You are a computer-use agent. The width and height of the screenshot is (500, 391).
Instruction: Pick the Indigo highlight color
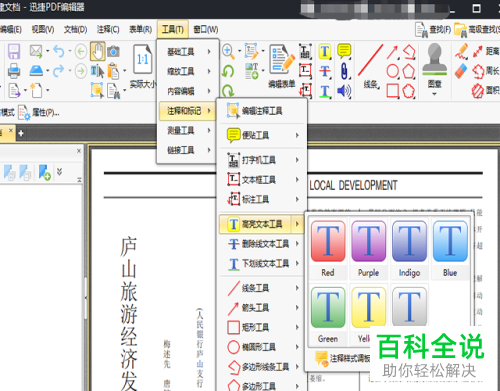point(409,248)
